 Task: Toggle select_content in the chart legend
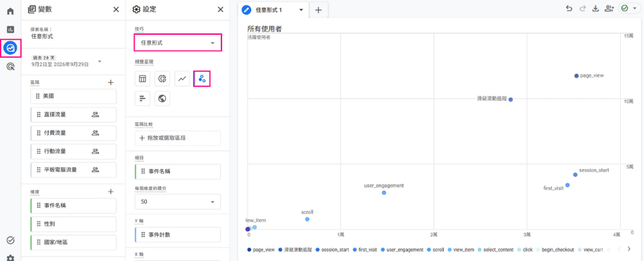tap(496, 249)
